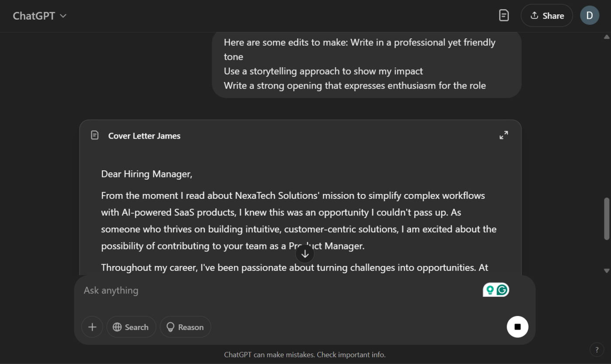Viewport: 611px width, 364px height.
Task: Open the user profile avatar
Action: (589, 16)
